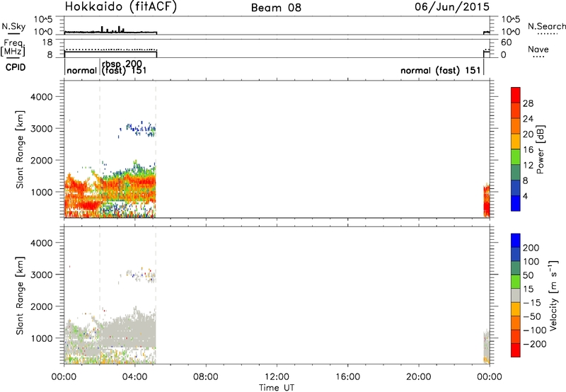Click the "4" tick on the Power colorbar
566x392 pixels.
pos(525,197)
